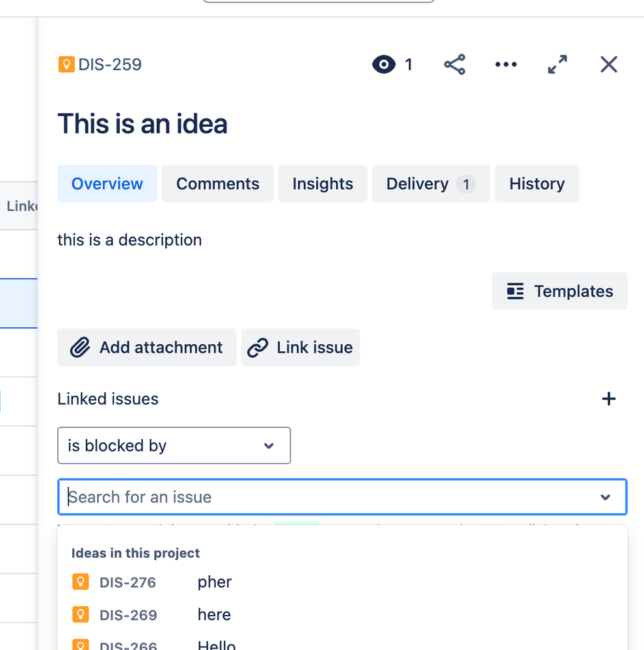Click the Link issue chain button

[x=301, y=347]
